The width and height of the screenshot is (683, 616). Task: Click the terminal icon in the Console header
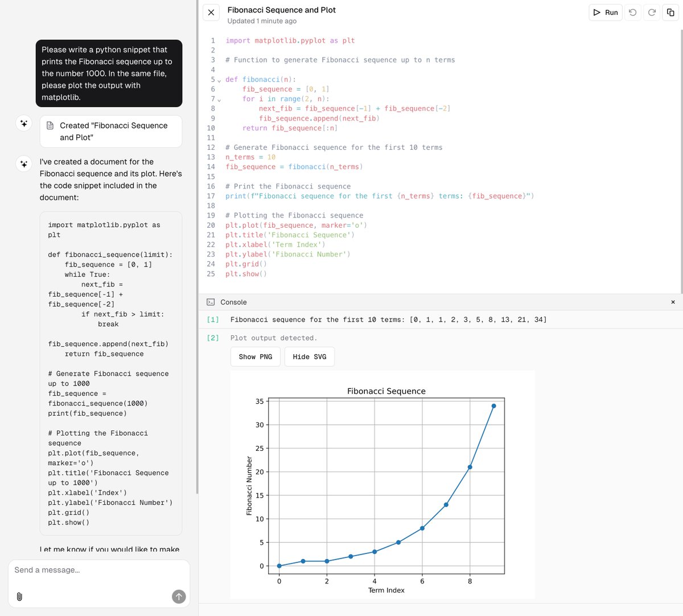(211, 302)
